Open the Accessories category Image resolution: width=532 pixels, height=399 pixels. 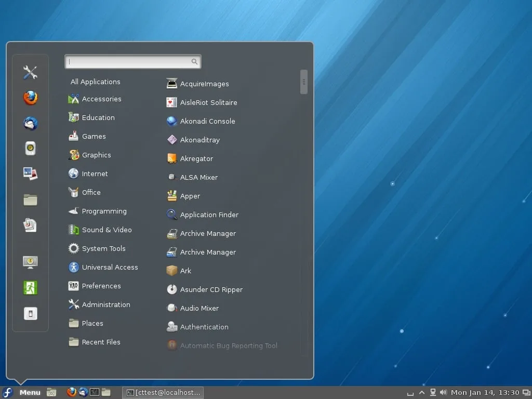point(95,99)
